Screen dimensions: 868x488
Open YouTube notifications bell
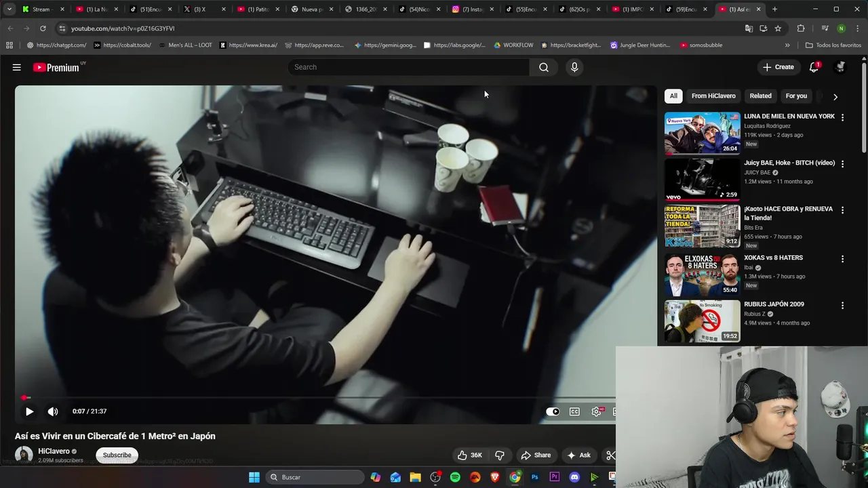coord(814,67)
